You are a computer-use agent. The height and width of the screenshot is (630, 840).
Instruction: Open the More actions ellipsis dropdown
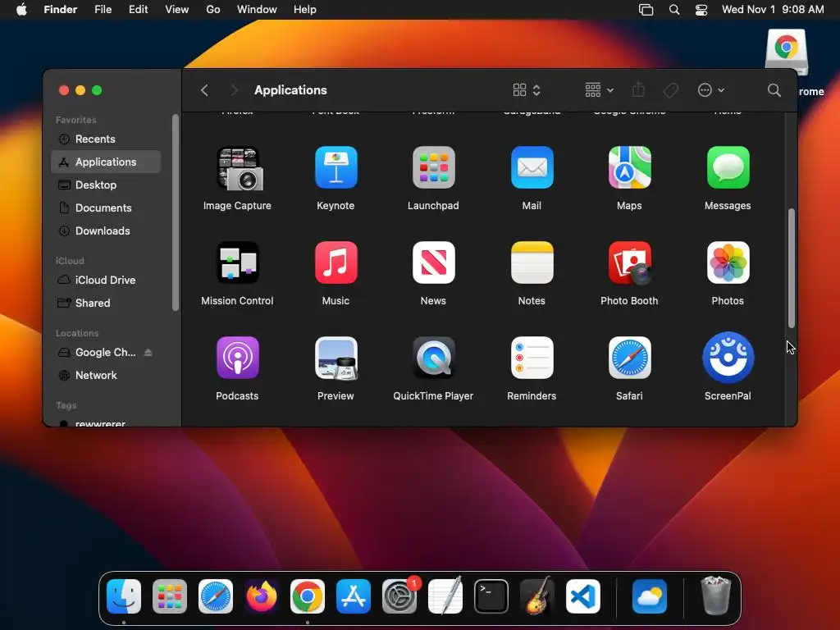coord(711,90)
